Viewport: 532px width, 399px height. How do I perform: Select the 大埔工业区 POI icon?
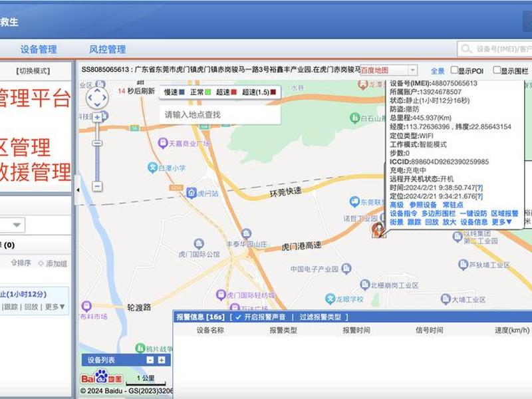[x=446, y=299]
